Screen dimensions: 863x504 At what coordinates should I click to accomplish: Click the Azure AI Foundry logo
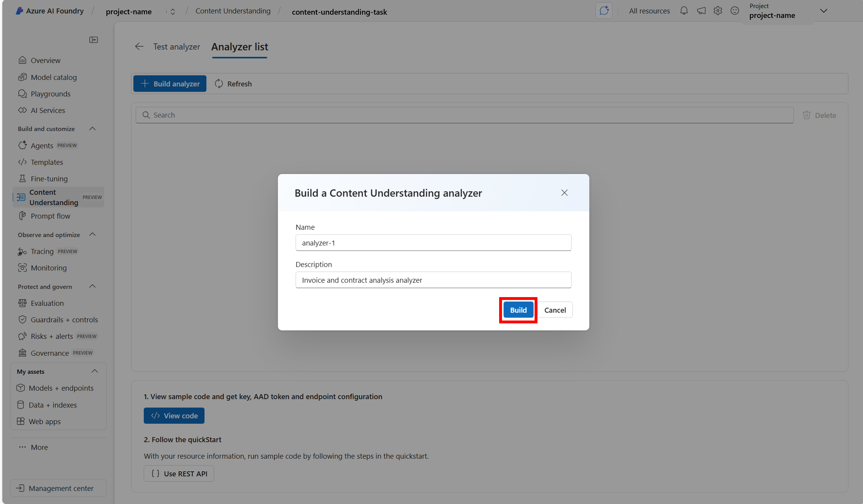click(x=20, y=11)
